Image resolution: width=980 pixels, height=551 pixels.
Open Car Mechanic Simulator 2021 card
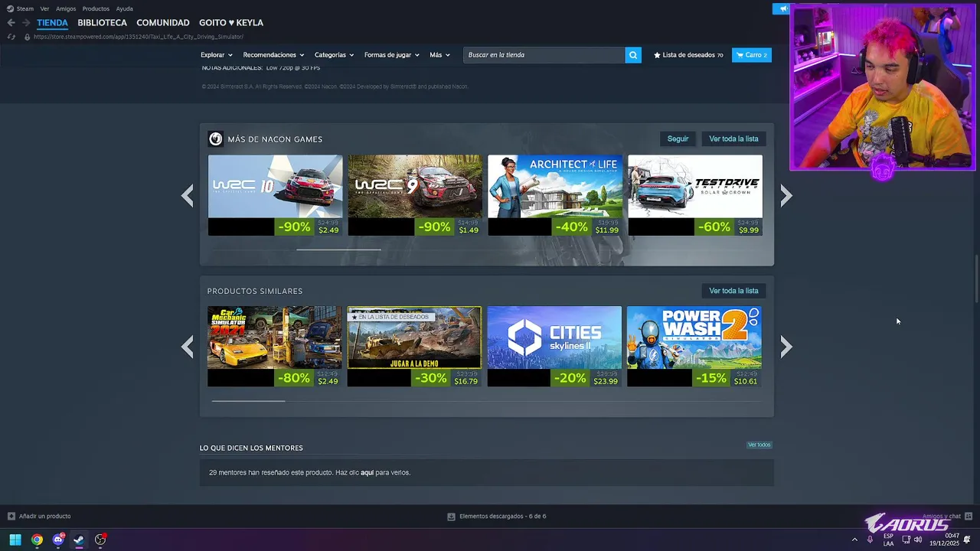point(274,347)
